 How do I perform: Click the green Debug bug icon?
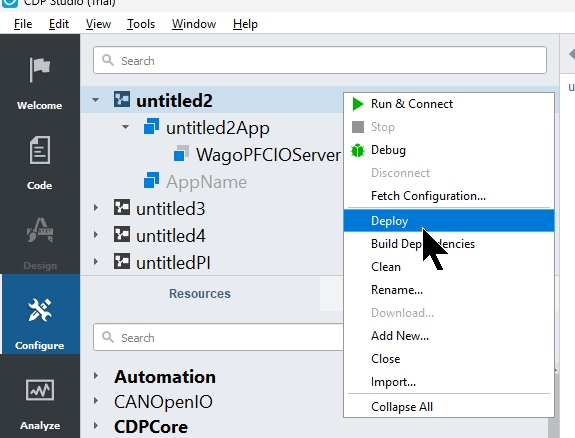(x=358, y=150)
